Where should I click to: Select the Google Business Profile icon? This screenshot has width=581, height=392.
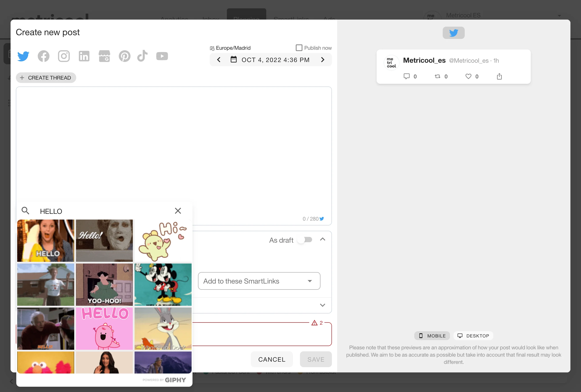click(x=104, y=56)
